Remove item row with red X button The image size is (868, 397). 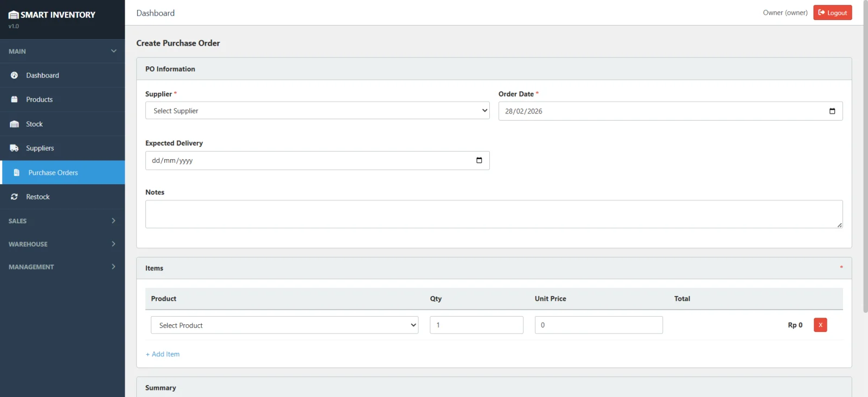pyautogui.click(x=820, y=325)
